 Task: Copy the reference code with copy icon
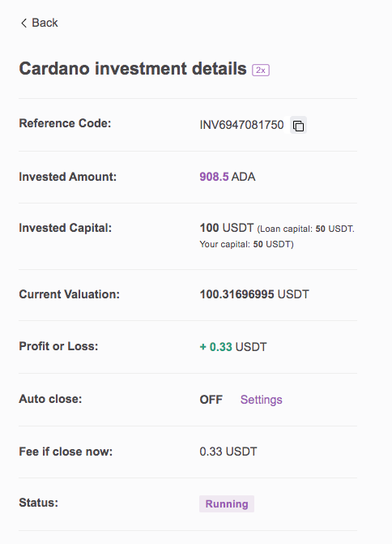298,125
